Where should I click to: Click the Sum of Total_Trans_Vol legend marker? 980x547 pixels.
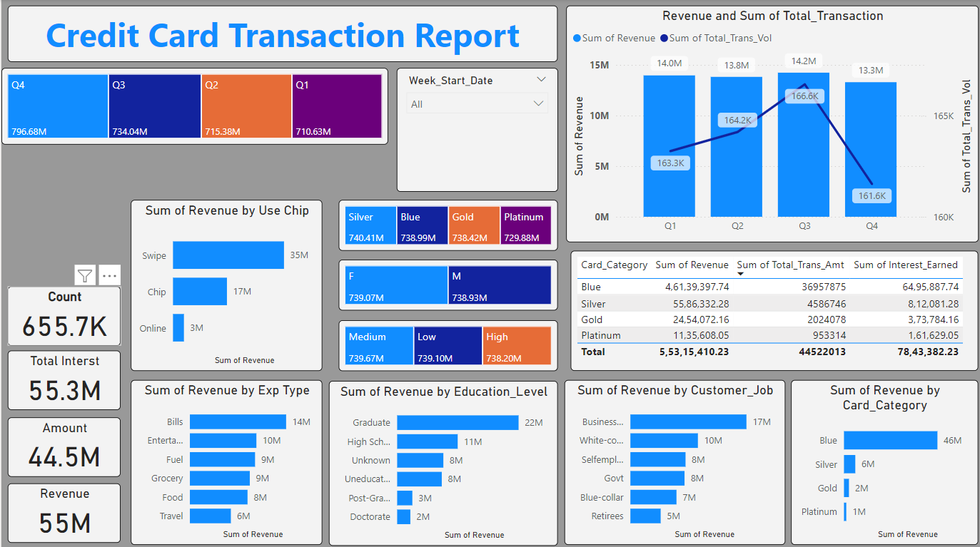pyautogui.click(x=664, y=39)
